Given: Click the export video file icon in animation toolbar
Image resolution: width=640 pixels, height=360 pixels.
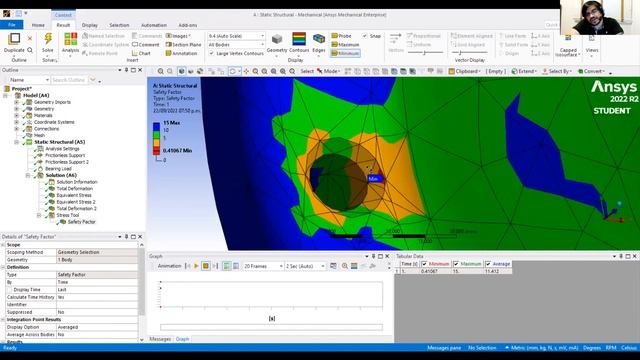Looking at the screenshot, I should point(333,266).
